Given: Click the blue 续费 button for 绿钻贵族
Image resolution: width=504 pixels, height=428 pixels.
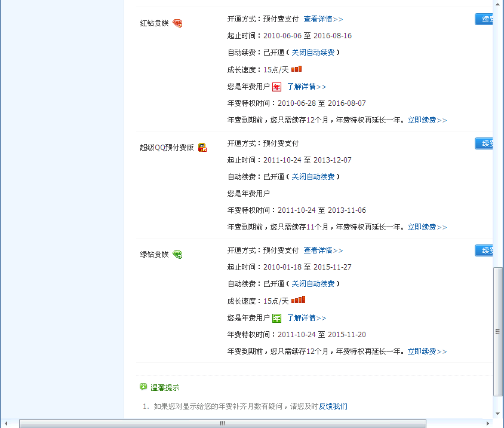Looking at the screenshot, I should click(484, 250).
